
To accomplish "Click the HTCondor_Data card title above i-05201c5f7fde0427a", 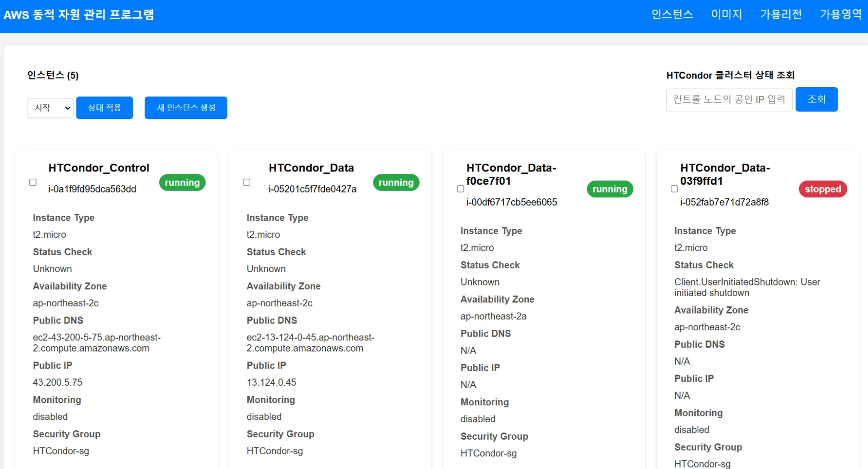I will (311, 168).
